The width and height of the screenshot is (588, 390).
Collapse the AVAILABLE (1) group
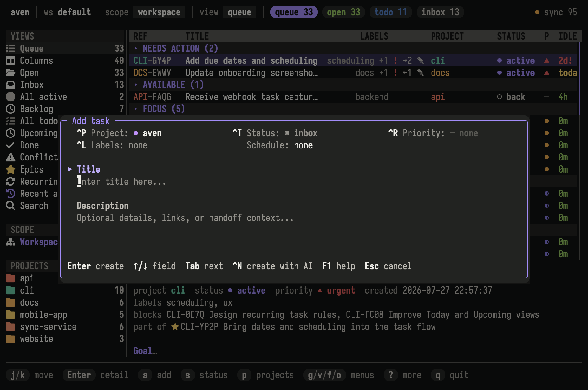click(x=135, y=85)
